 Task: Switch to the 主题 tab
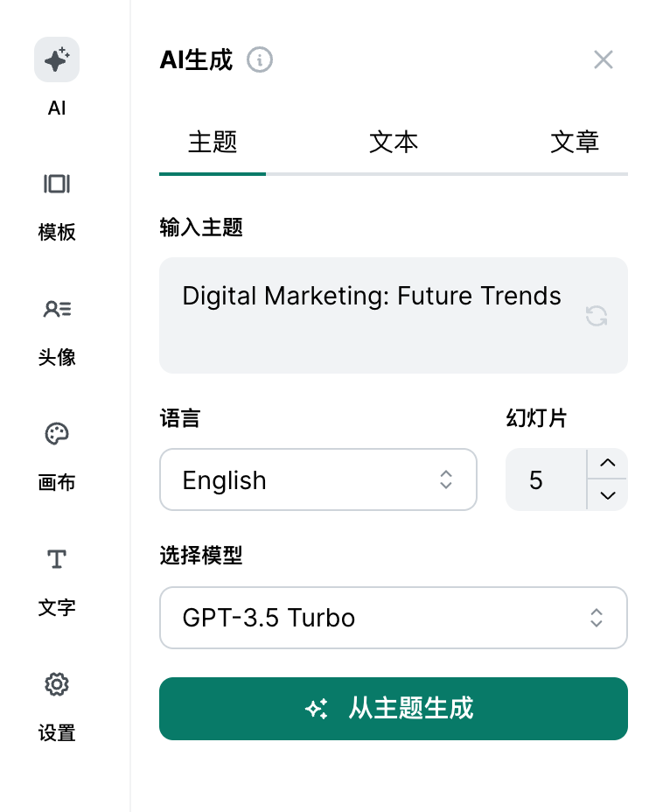213,142
